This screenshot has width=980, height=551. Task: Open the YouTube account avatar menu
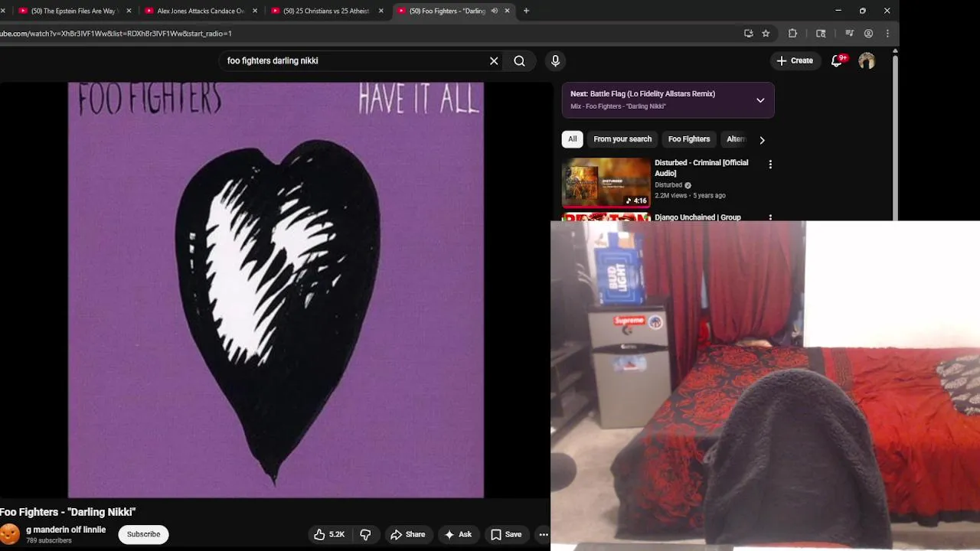pos(867,60)
